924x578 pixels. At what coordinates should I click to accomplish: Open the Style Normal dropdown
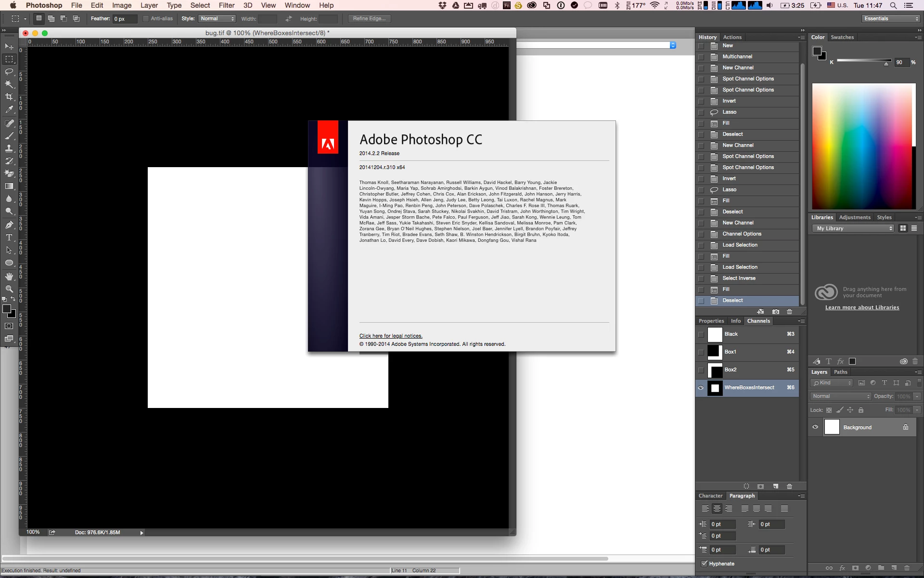coord(217,19)
